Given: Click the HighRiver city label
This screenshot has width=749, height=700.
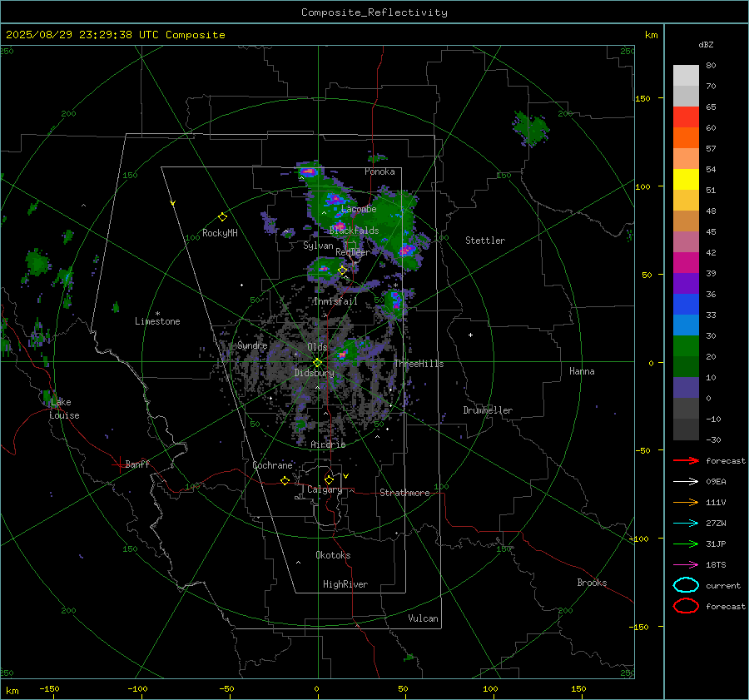Looking at the screenshot, I should pos(345,584).
